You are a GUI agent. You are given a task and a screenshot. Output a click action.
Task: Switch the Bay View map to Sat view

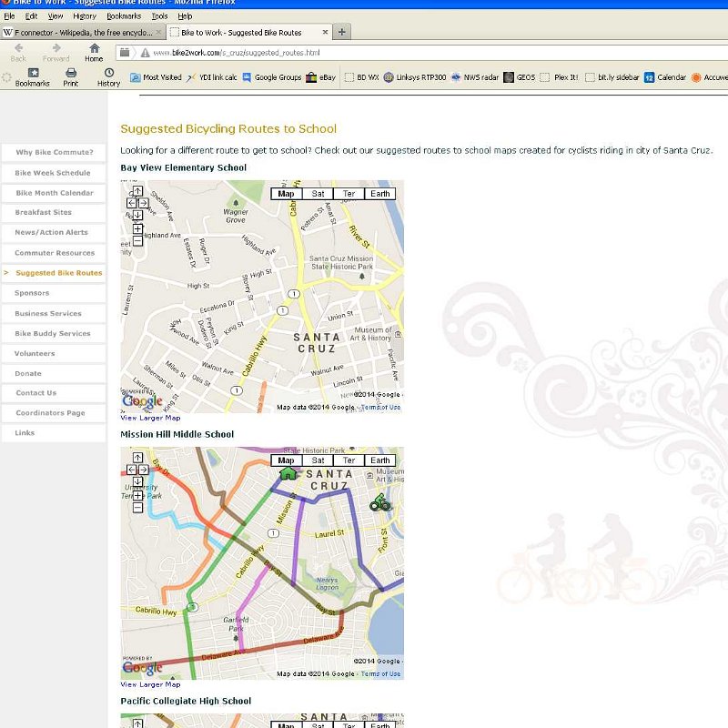click(x=318, y=194)
